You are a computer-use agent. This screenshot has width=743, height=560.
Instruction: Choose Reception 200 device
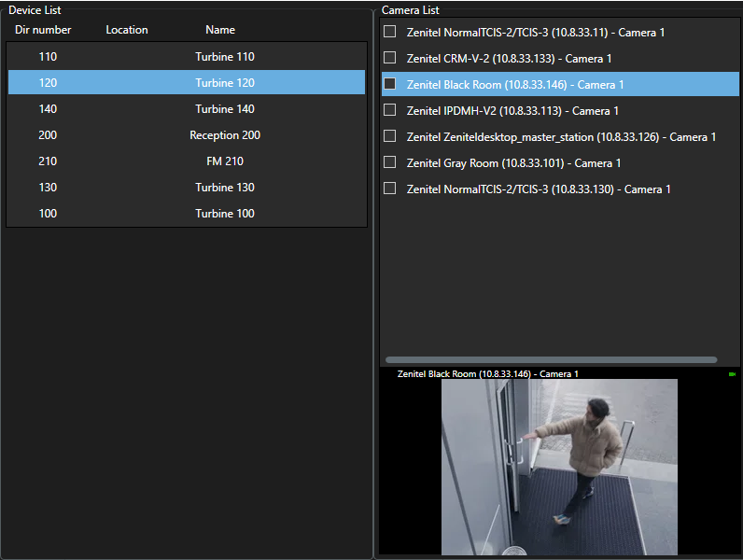187,135
